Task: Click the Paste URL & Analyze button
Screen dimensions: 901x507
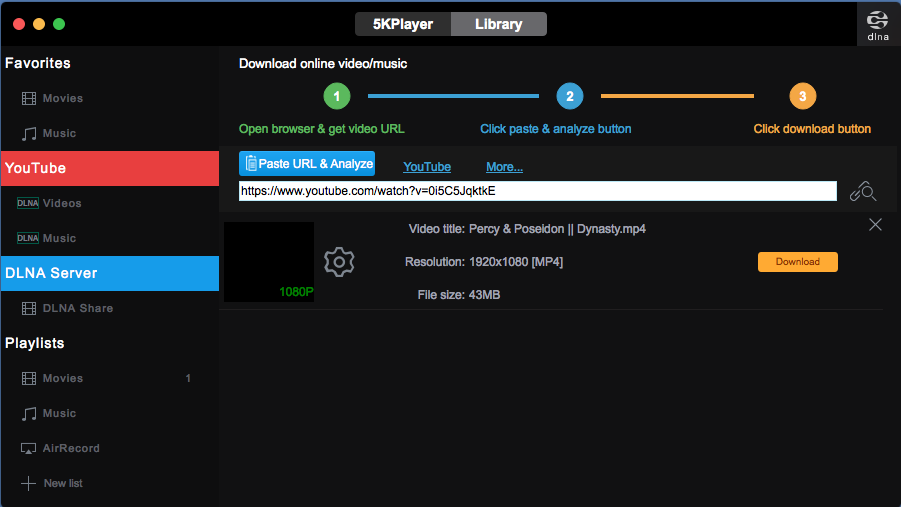Action: 307,164
